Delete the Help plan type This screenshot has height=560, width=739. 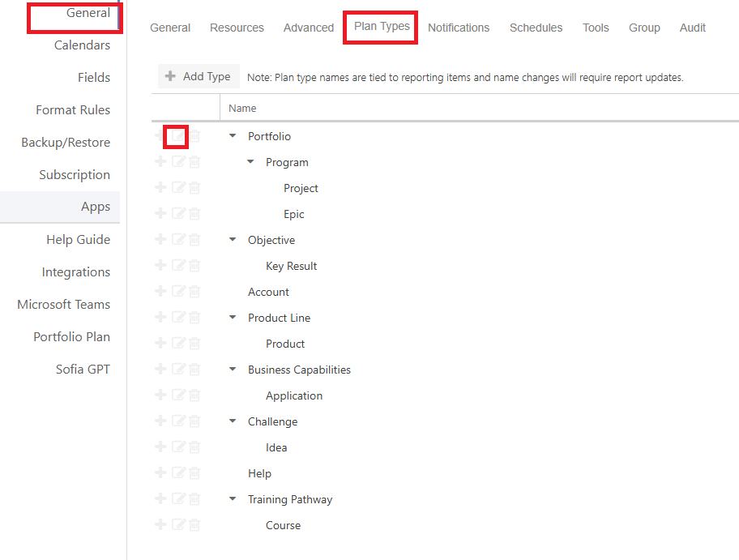194,472
